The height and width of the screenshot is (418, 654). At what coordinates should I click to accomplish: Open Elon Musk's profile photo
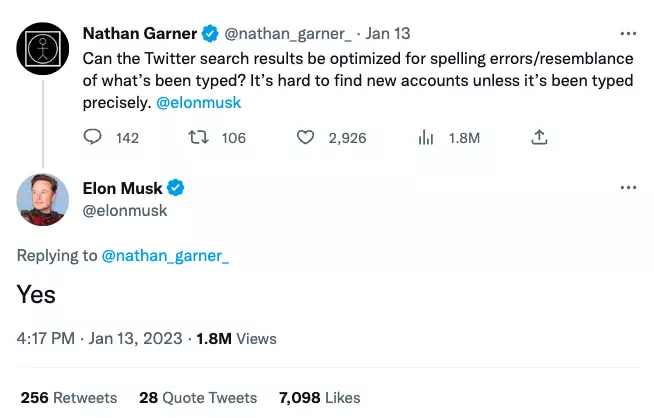click(x=42, y=199)
